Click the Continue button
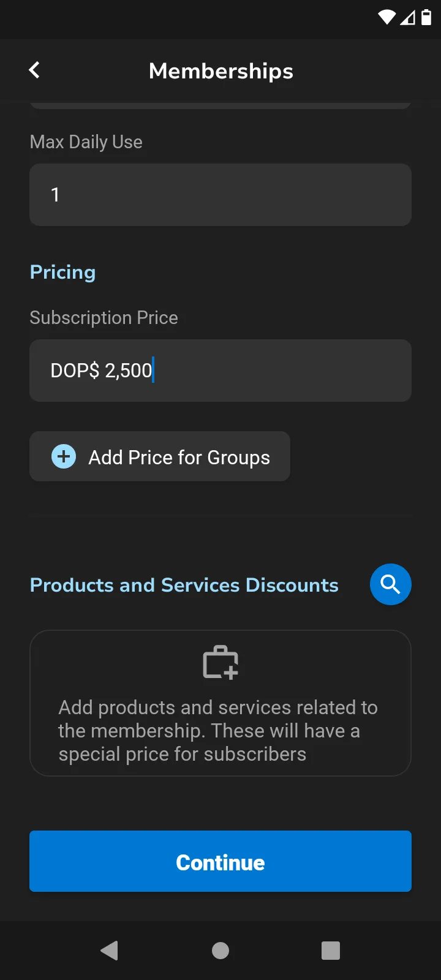This screenshot has width=441, height=980. click(x=221, y=861)
